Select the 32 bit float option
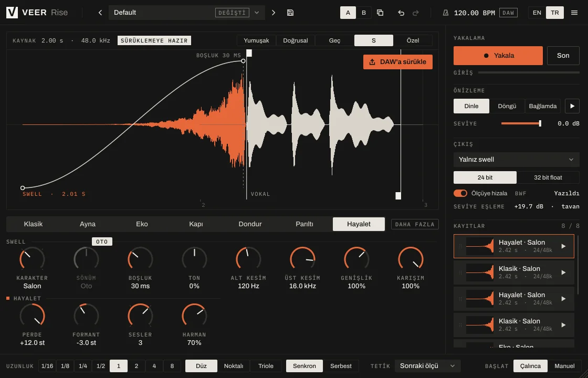 pos(548,177)
